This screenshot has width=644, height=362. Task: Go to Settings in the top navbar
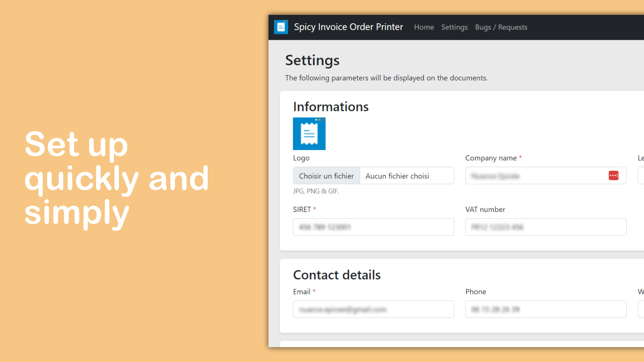tap(454, 27)
